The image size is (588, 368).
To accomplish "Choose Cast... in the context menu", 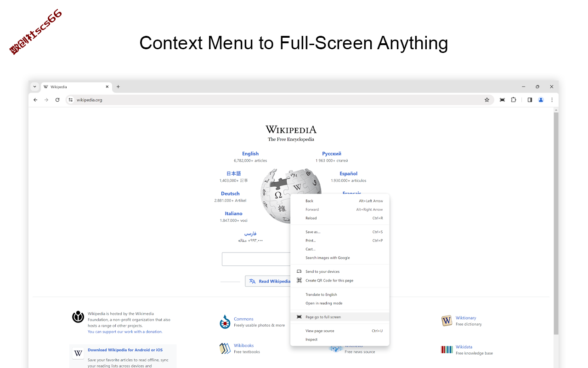I will pos(340,249).
